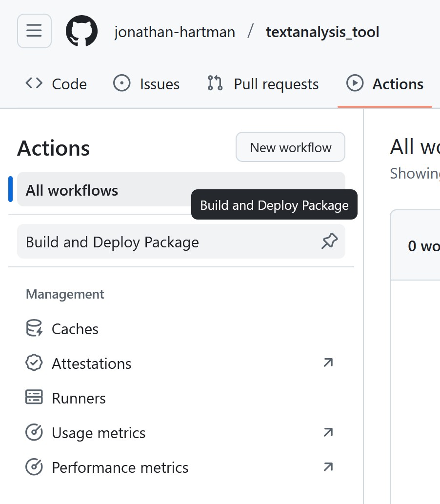Open the Issues tab
The width and height of the screenshot is (440, 504).
pyautogui.click(x=146, y=84)
